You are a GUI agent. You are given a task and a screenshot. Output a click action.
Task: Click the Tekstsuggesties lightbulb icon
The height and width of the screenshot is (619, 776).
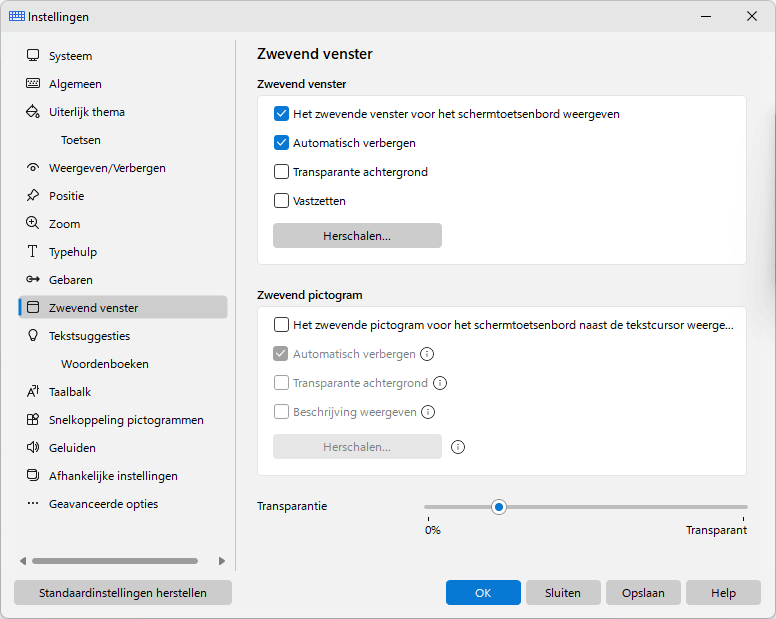(x=33, y=335)
